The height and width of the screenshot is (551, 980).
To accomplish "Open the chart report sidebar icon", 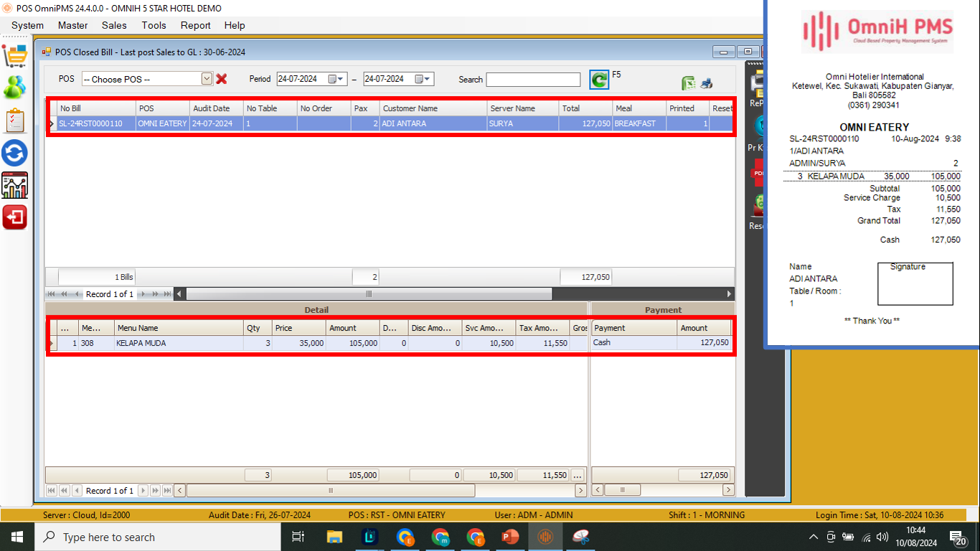I will 14,185.
